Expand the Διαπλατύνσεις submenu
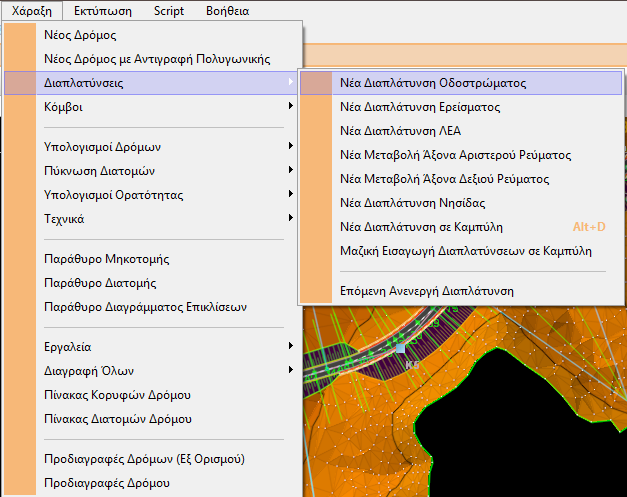The height and width of the screenshot is (497, 627). point(152,83)
